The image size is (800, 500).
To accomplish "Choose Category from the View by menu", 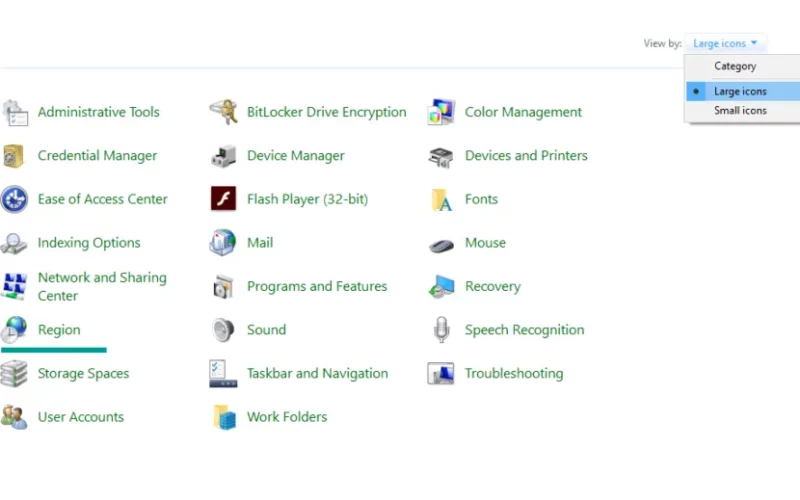I will (x=743, y=66).
